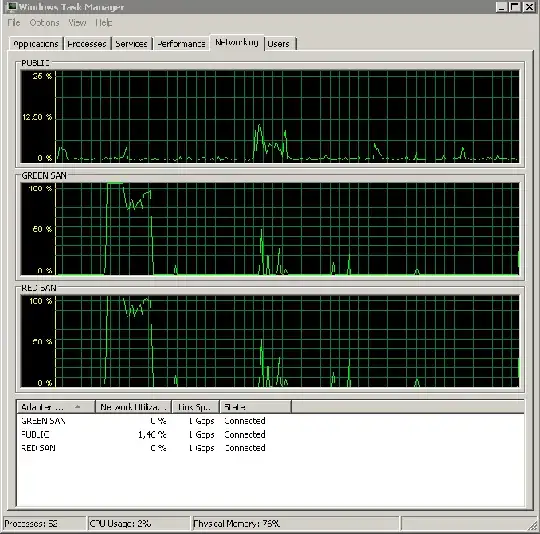Switch to the Applications tab
Viewport: 540px width, 534px height.
tap(35, 44)
